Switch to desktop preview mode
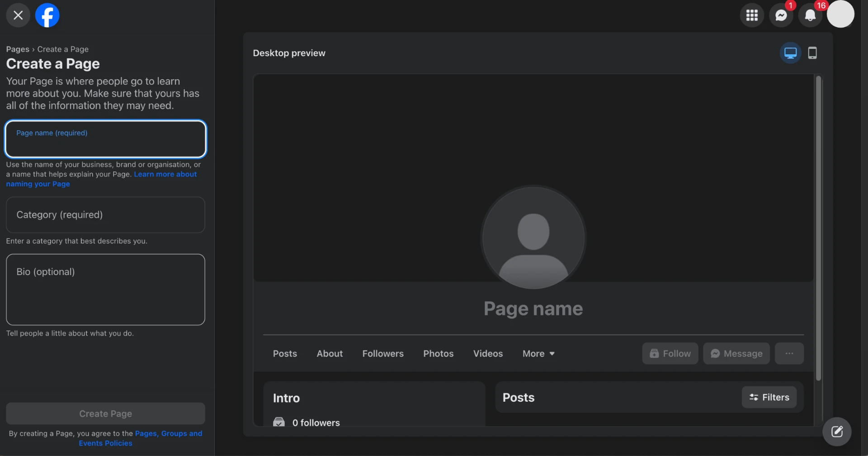 [x=790, y=53]
